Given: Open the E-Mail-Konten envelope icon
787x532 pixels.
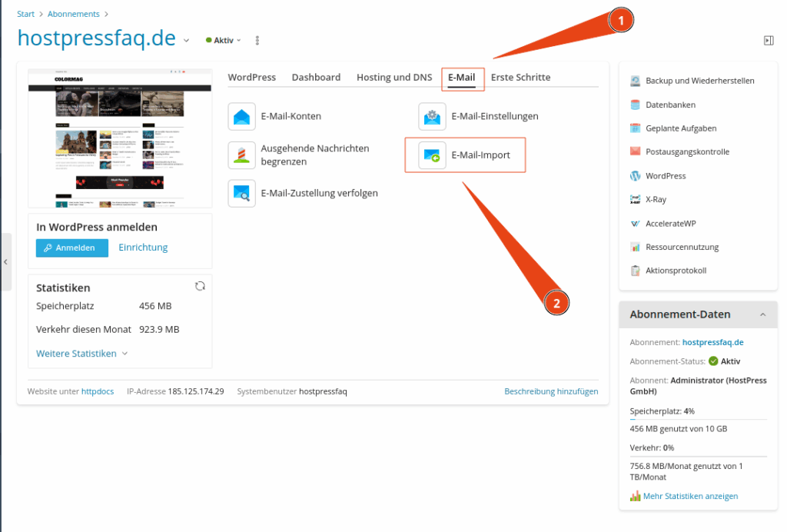Looking at the screenshot, I should 241,116.
